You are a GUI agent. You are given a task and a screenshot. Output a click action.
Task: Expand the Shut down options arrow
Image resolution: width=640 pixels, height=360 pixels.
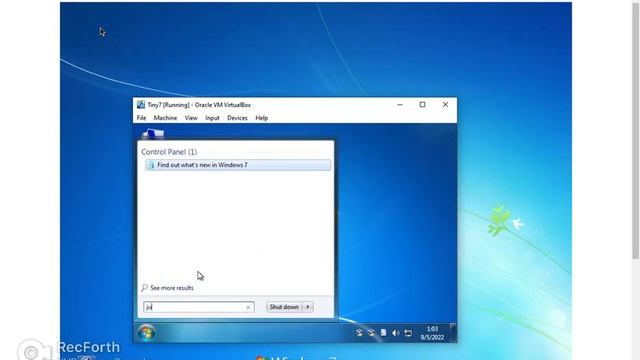pyautogui.click(x=308, y=307)
